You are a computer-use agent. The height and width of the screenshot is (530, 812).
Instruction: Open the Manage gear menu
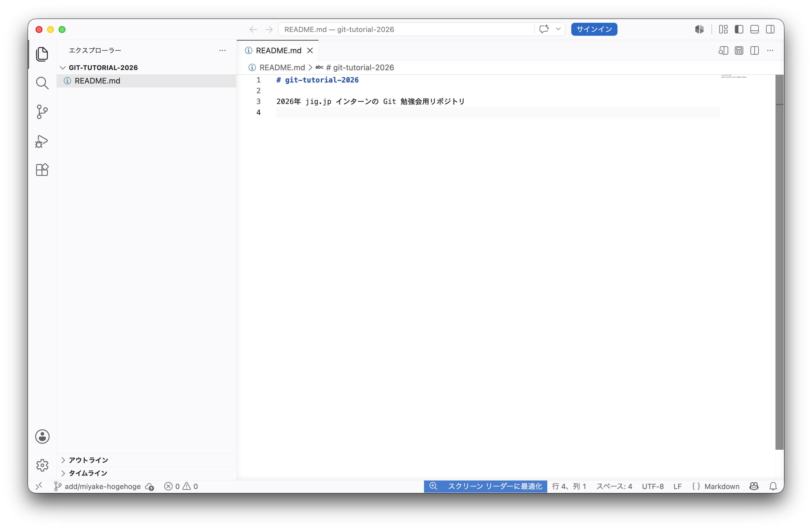42,465
